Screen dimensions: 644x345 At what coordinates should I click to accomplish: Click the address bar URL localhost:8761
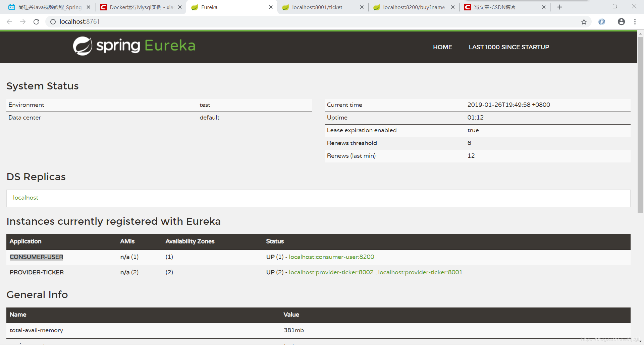click(79, 22)
